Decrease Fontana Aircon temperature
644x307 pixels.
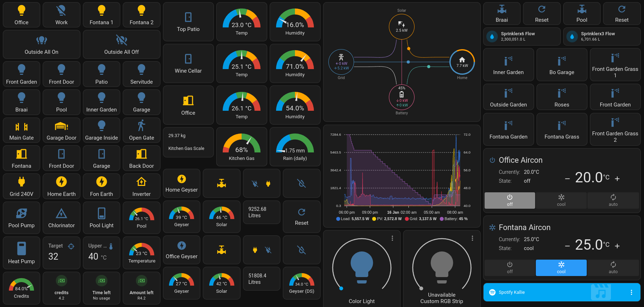568,246
